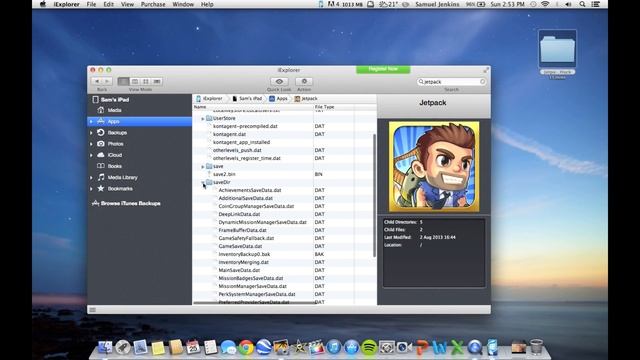
Task: Switch to the third View Mode button
Action: tap(146, 81)
